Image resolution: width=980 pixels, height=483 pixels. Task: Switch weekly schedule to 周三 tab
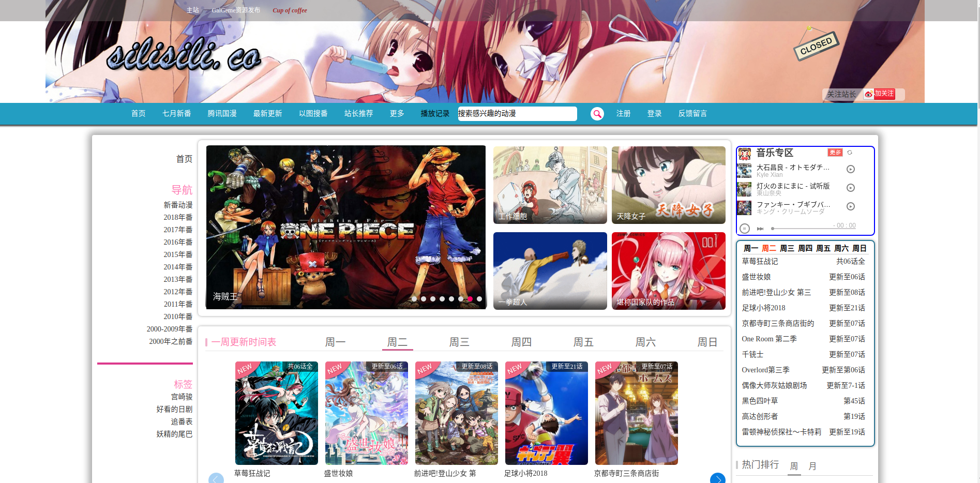point(459,342)
